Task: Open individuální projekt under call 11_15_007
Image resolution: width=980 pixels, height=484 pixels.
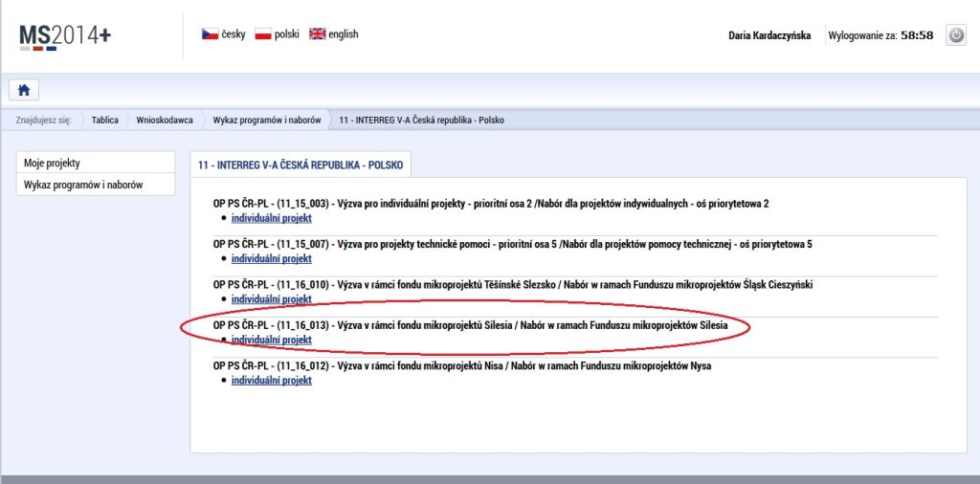Action: [271, 258]
